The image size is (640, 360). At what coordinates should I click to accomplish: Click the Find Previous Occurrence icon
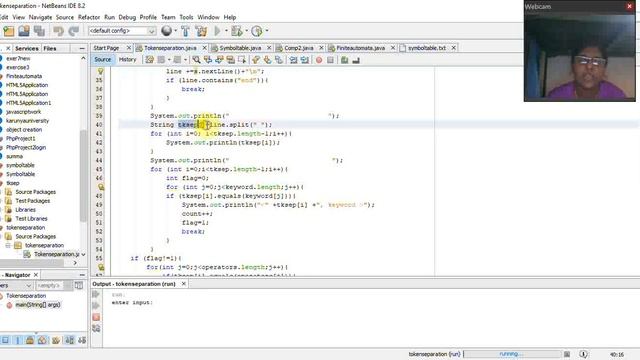pos(208,60)
